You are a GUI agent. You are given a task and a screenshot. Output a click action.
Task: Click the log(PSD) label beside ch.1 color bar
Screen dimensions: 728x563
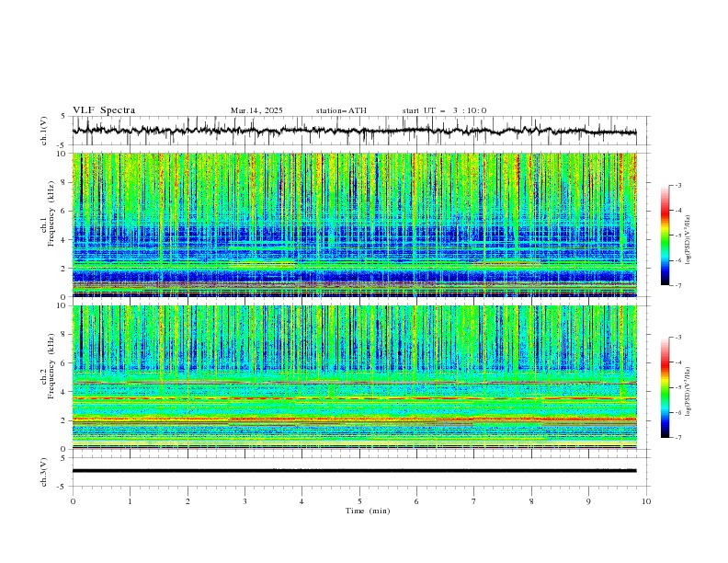pyautogui.click(x=688, y=240)
